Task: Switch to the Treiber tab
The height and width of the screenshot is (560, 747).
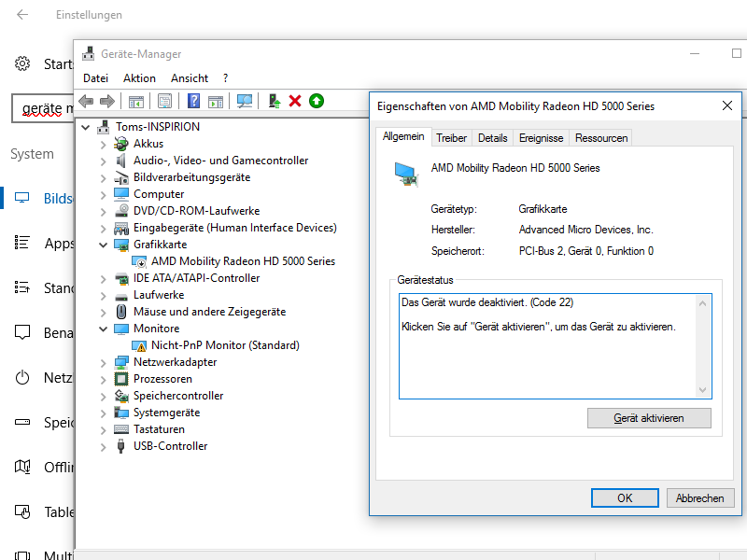Action: pyautogui.click(x=452, y=138)
